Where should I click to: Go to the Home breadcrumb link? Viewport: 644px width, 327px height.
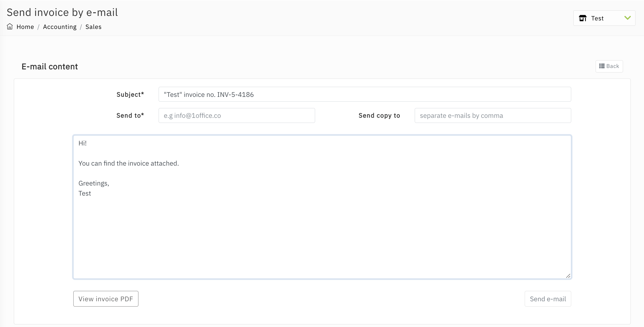tap(25, 27)
